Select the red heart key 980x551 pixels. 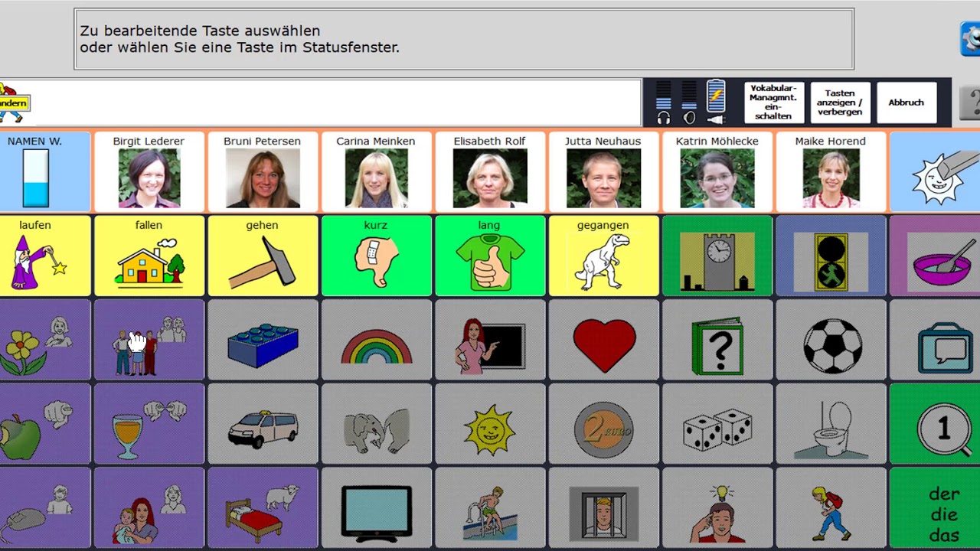(603, 340)
